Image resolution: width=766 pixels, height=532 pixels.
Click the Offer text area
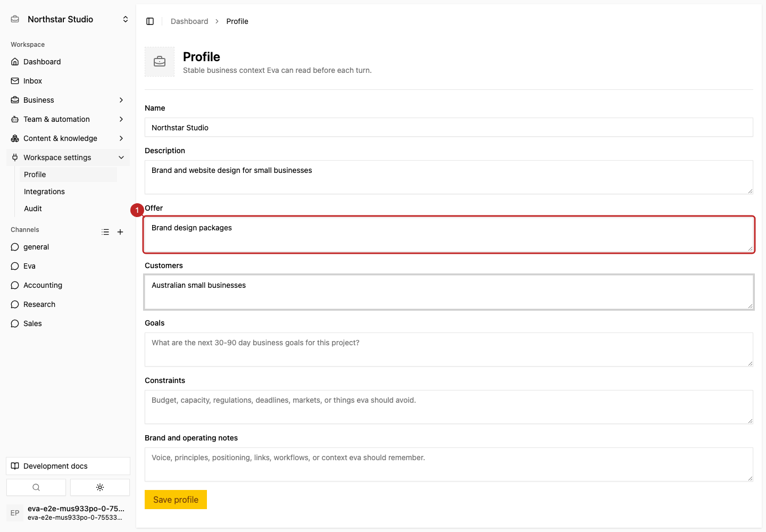tap(449, 235)
